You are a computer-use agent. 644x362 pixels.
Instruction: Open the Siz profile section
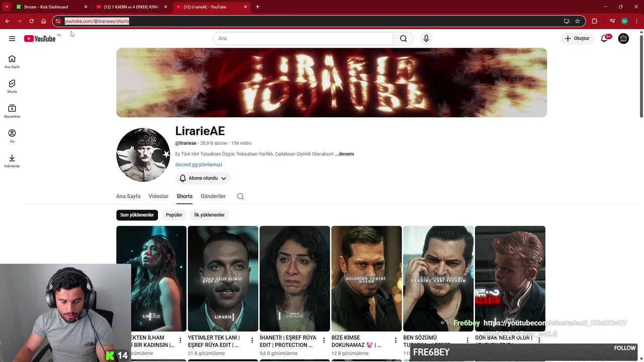coord(12,136)
